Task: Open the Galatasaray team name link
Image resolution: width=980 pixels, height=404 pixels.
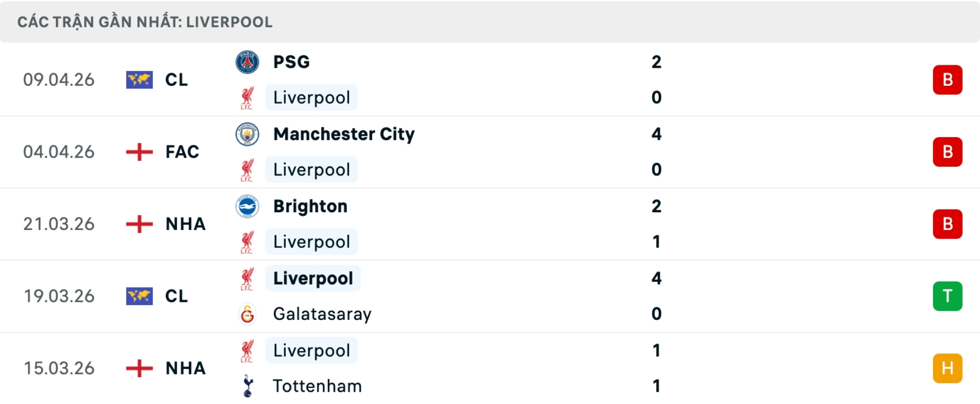Action: 322,314
